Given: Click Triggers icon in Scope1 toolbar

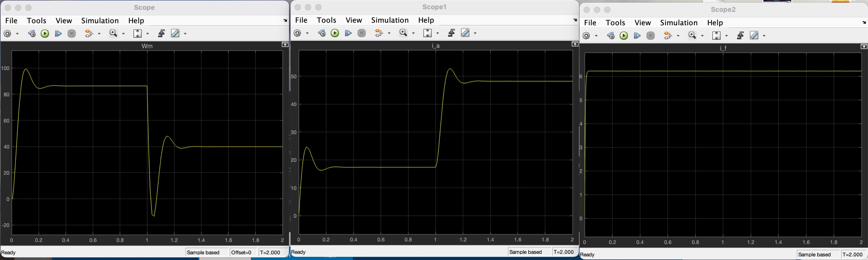Looking at the screenshot, I should coord(451,33).
